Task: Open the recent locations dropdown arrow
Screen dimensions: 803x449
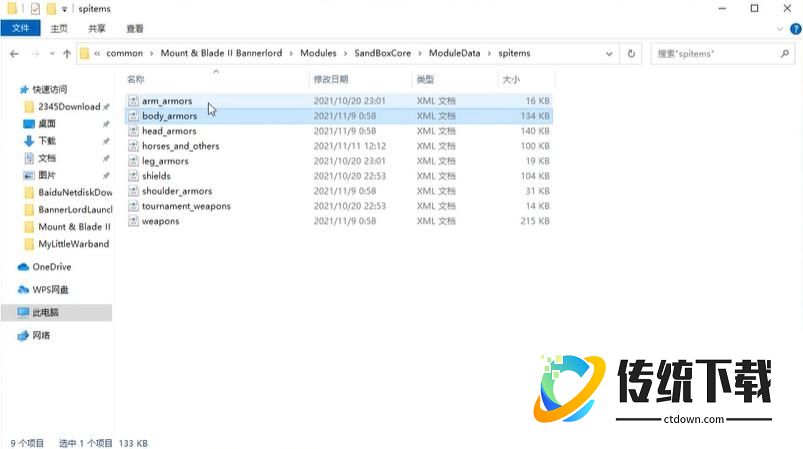Action: (51, 53)
